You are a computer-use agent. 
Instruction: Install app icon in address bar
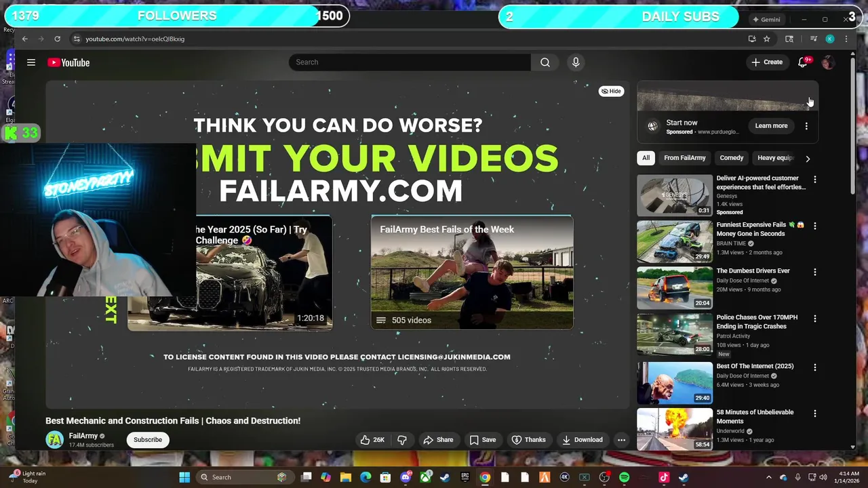(x=752, y=39)
